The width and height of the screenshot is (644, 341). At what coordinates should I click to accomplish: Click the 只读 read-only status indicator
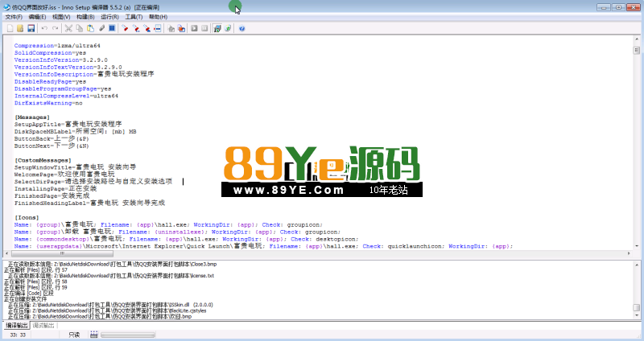tap(74, 335)
